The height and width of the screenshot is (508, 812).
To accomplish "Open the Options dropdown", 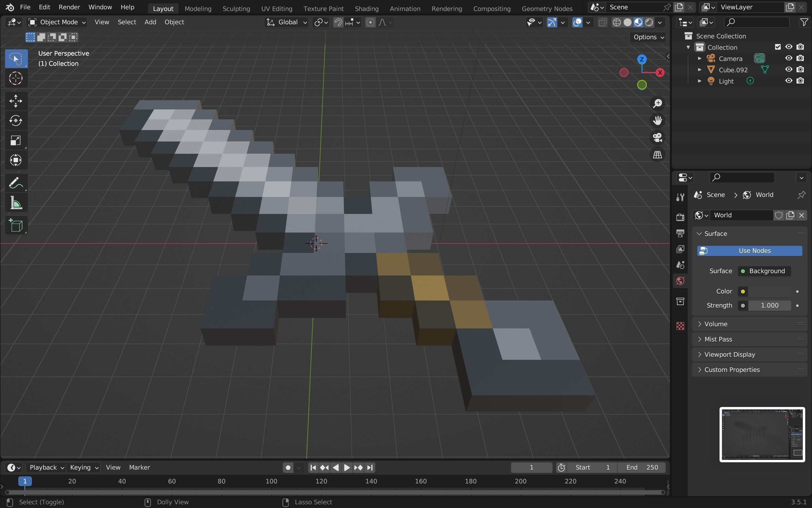I will coord(648,37).
